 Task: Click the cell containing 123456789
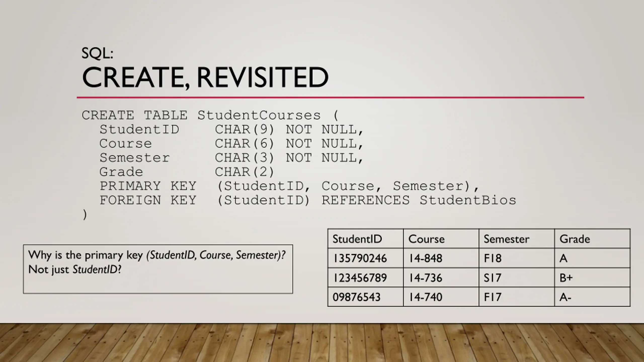tap(360, 278)
